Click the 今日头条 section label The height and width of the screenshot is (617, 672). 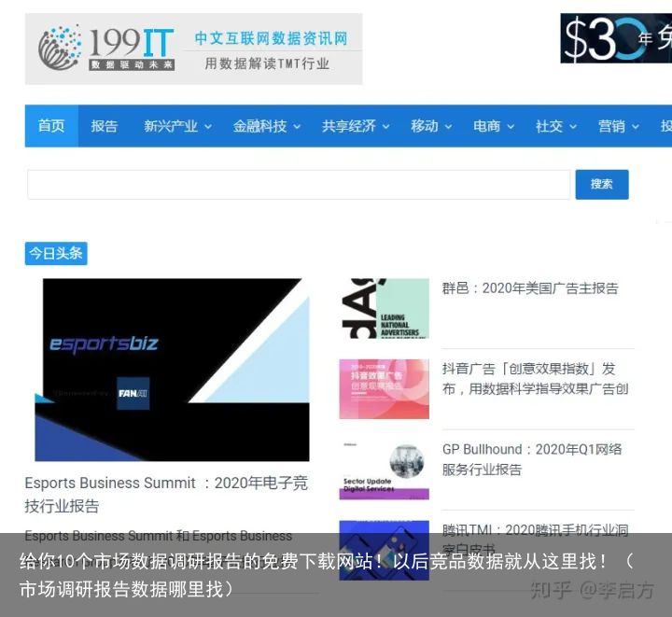[x=56, y=254]
